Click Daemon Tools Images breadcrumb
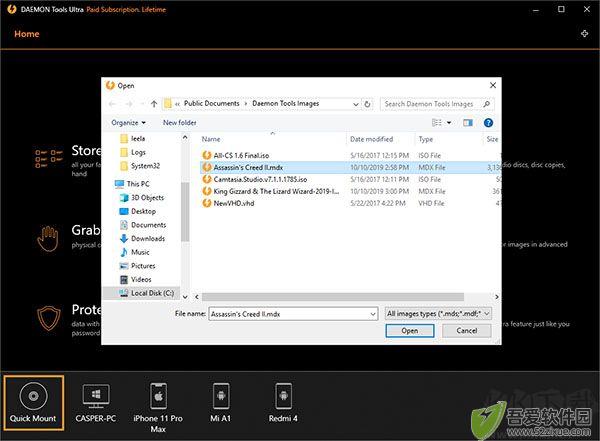This screenshot has width=600, height=441. pos(285,103)
